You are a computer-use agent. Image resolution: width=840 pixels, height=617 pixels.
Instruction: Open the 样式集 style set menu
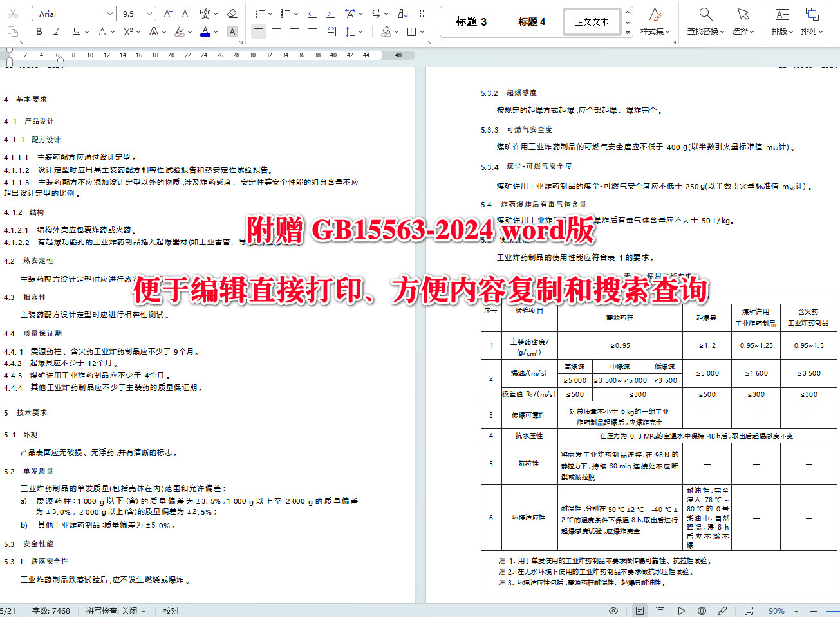point(655,21)
